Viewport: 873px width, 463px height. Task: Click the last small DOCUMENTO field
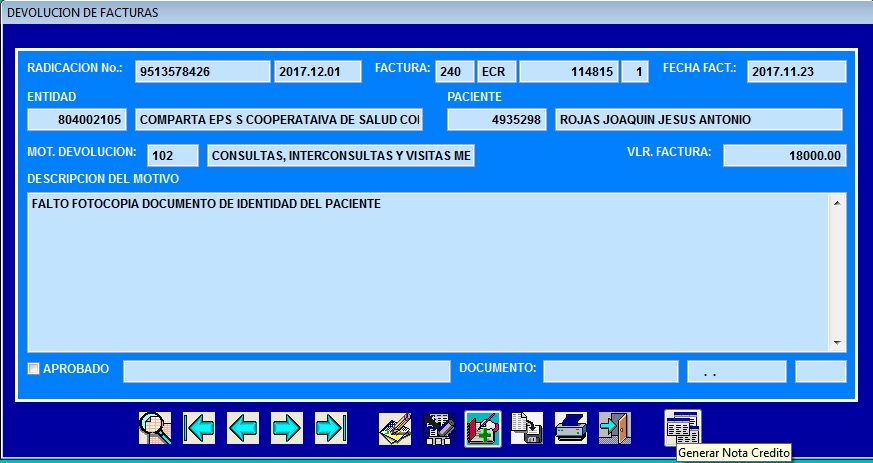821,372
